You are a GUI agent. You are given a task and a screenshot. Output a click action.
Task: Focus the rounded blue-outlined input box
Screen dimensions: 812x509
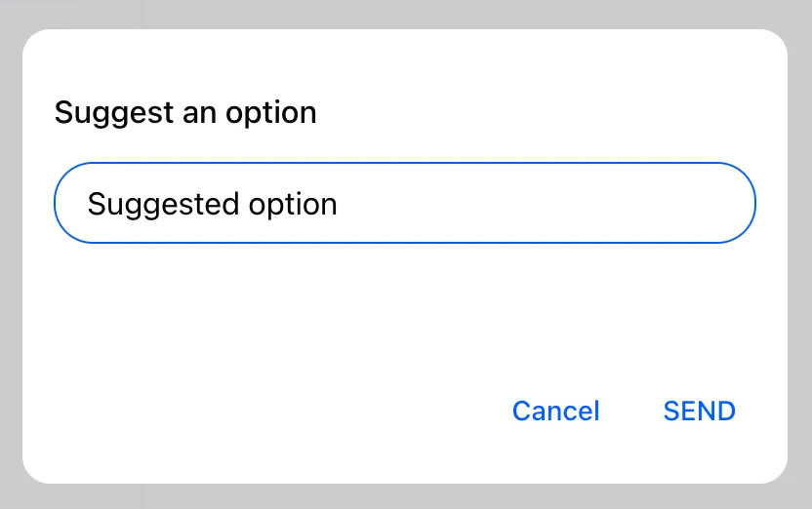point(404,203)
